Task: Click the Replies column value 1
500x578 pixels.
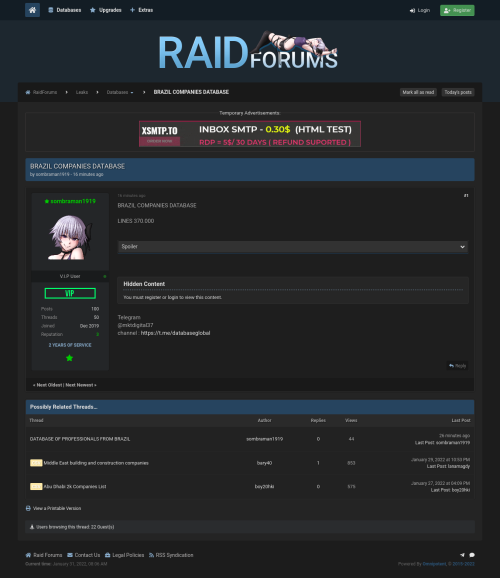Action: coord(318,463)
